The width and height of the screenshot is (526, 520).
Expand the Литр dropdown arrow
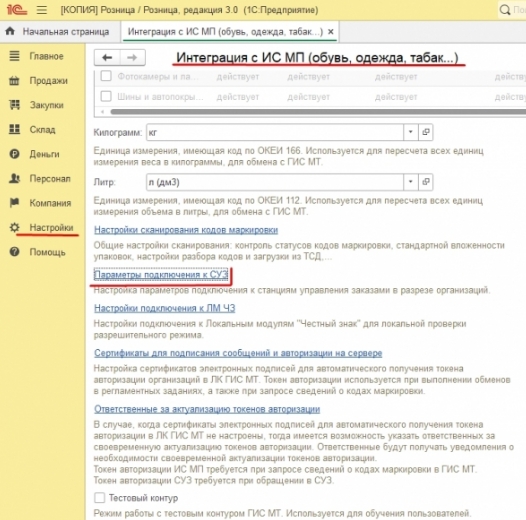[411, 182]
